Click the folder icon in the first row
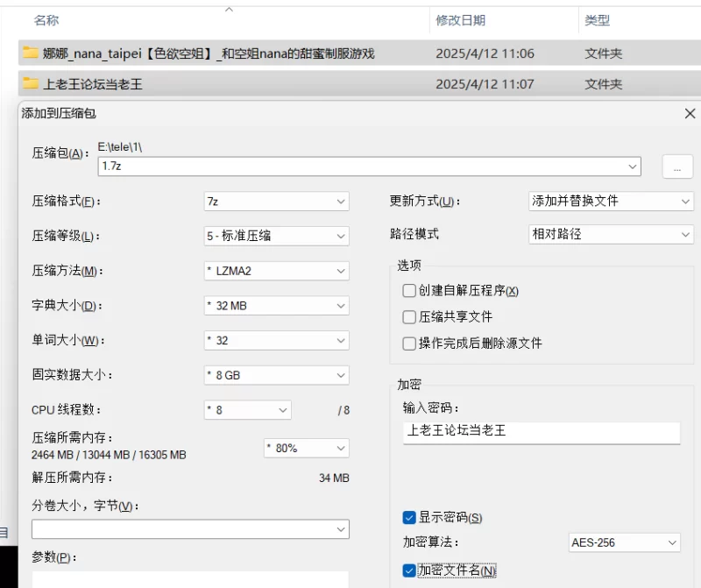Image resolution: width=701 pixels, height=588 pixels. pyautogui.click(x=31, y=53)
